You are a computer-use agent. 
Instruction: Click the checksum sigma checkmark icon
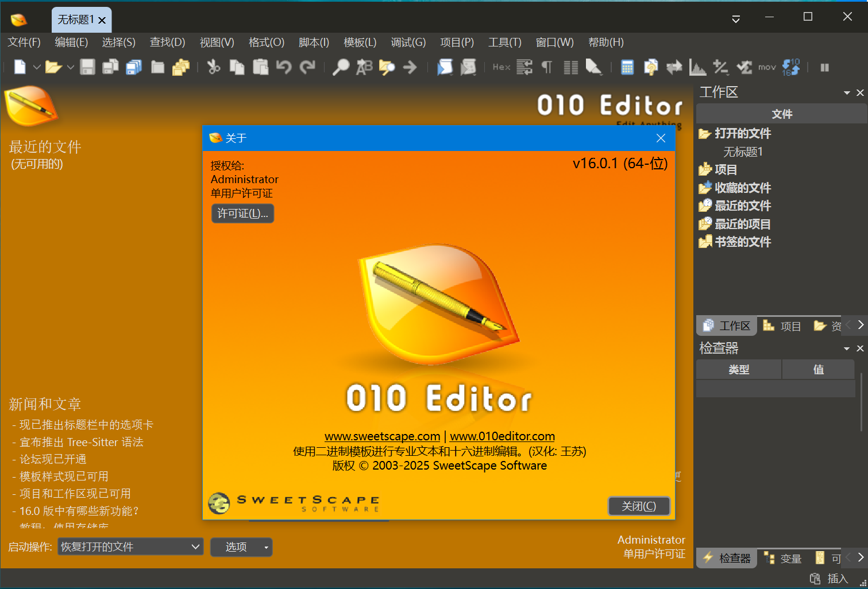click(744, 67)
